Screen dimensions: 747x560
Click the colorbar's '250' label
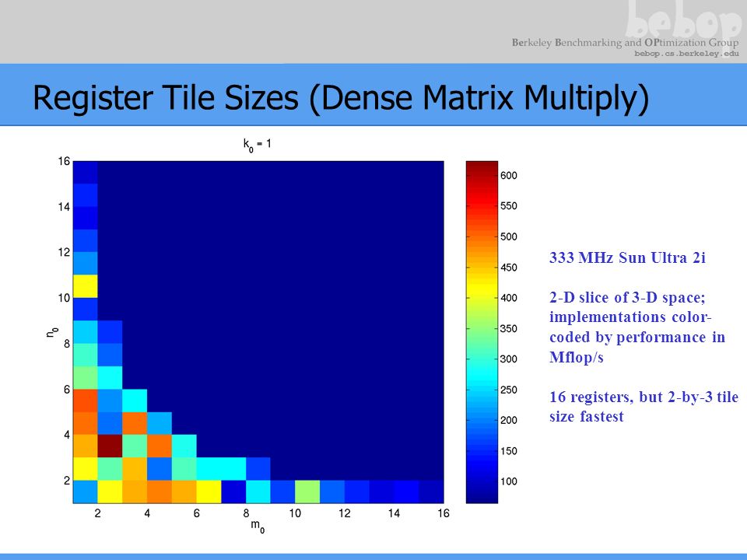pyautogui.click(x=509, y=390)
